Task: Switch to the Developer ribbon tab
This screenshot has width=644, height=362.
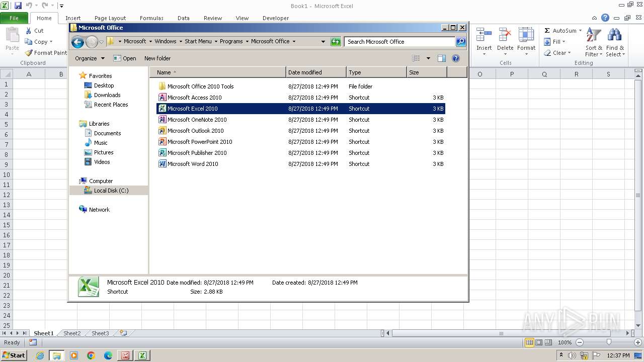Action: click(x=276, y=18)
